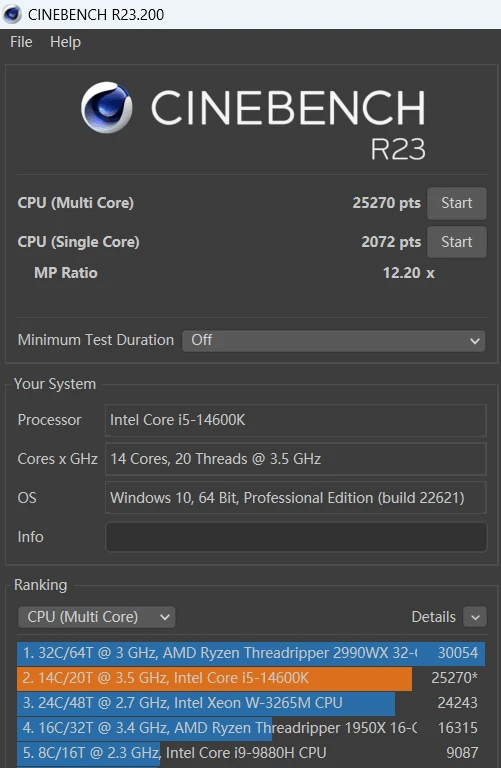This screenshot has width=501, height=768.
Task: Click the empty Info text field
Action: 296,537
